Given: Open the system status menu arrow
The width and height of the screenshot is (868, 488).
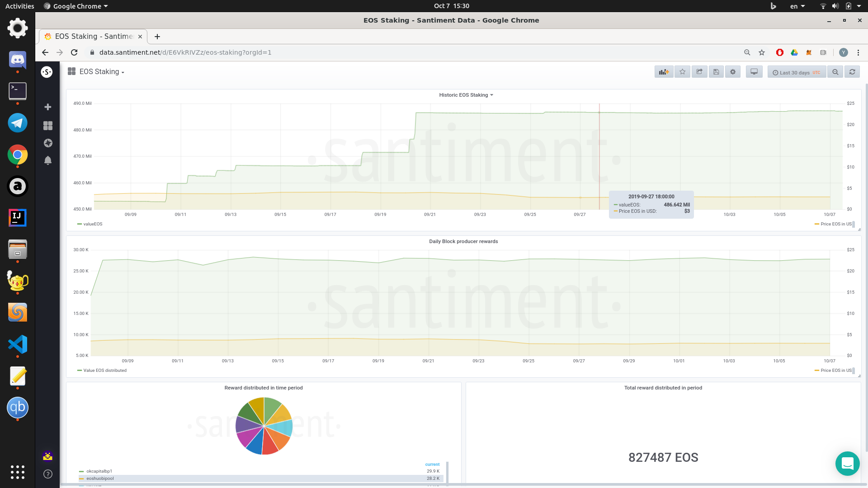Looking at the screenshot, I should tap(859, 6).
